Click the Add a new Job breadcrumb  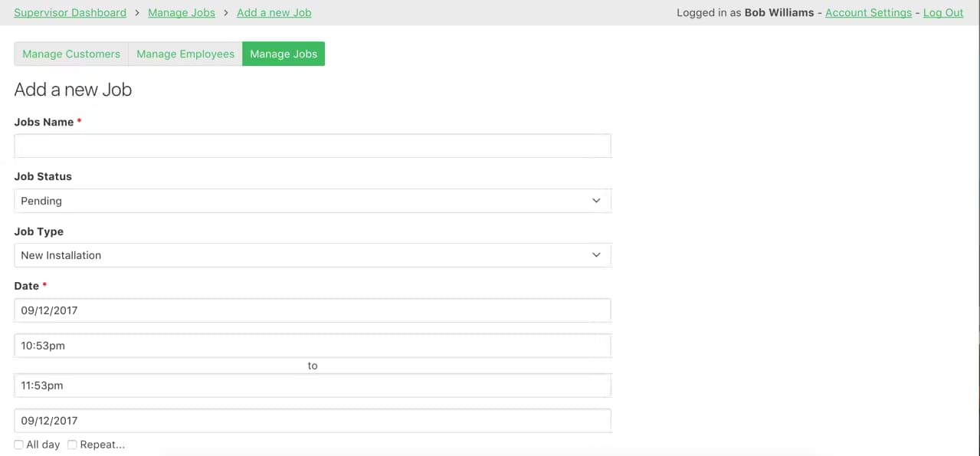tap(274, 12)
